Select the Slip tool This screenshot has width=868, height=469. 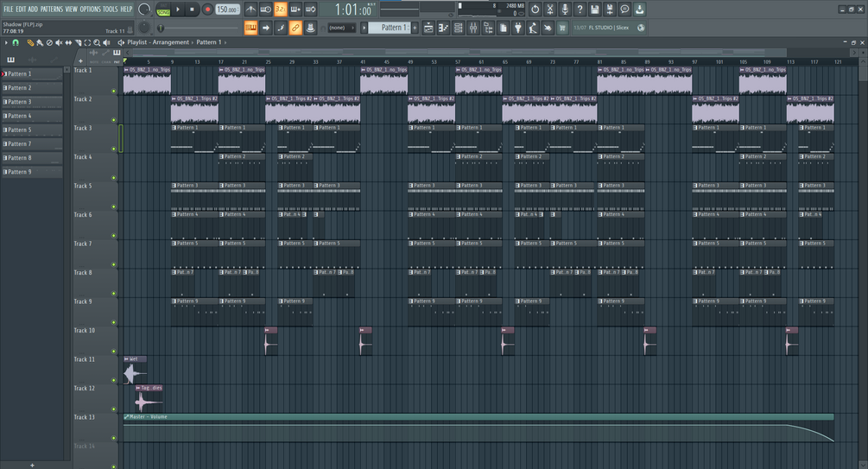pos(68,42)
